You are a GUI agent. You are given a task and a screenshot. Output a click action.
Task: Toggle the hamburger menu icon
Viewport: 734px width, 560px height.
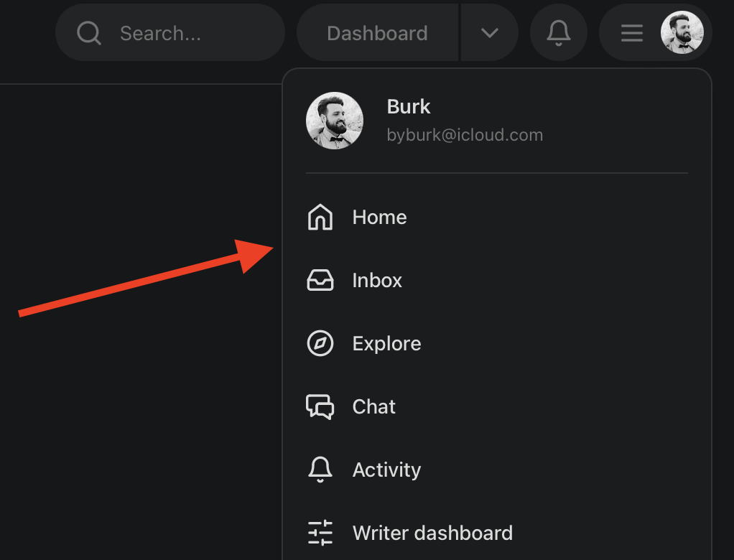coord(632,34)
